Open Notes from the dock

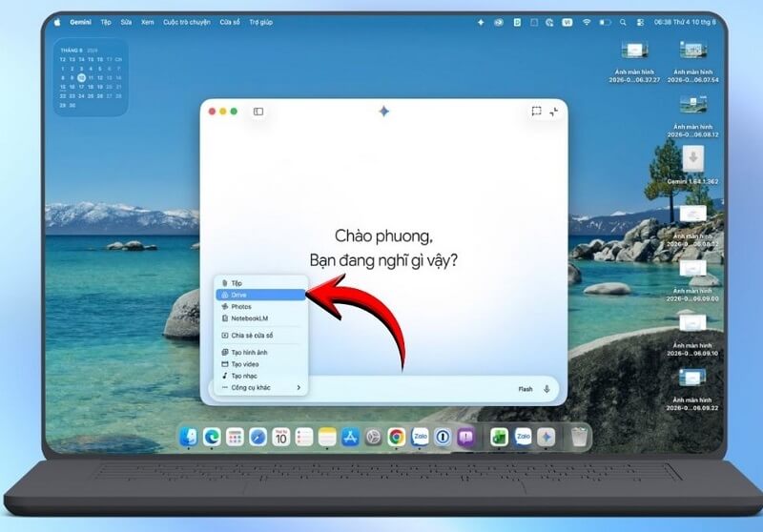[x=327, y=437]
